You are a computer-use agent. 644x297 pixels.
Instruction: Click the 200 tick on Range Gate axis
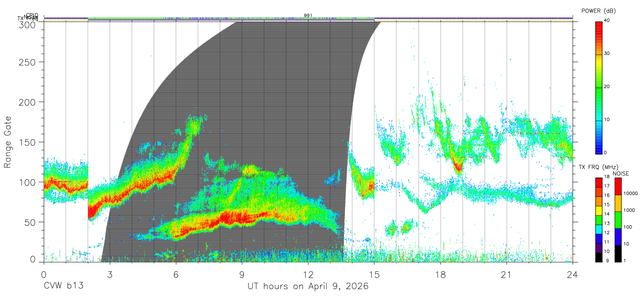tap(28, 102)
